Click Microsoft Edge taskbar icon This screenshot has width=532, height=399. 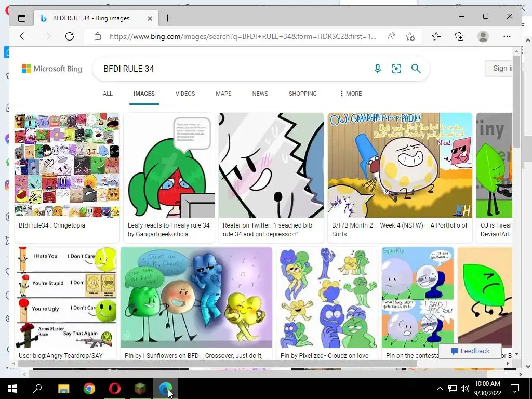[x=166, y=389]
